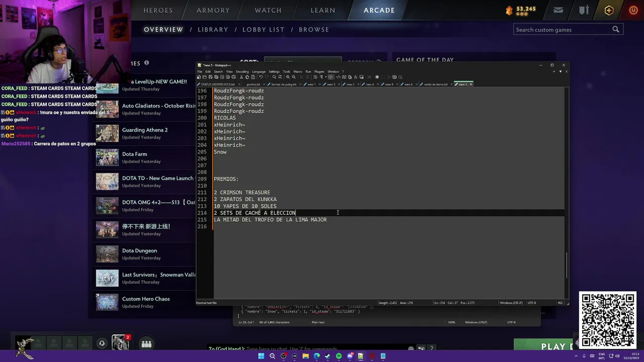Switch to the new 9 tab
Viewport: 644px width, 362px height.
click(389, 84)
